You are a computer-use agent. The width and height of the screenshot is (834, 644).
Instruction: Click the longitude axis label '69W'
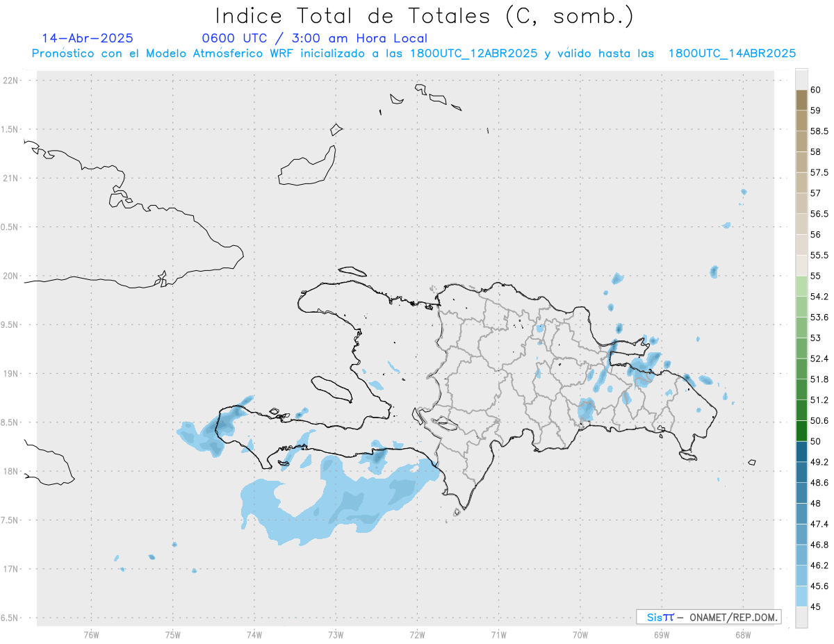[662, 634]
